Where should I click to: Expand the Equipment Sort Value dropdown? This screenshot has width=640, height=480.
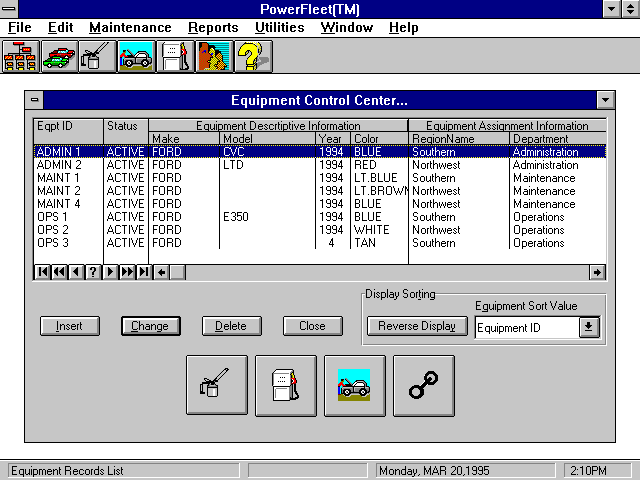[x=589, y=327]
